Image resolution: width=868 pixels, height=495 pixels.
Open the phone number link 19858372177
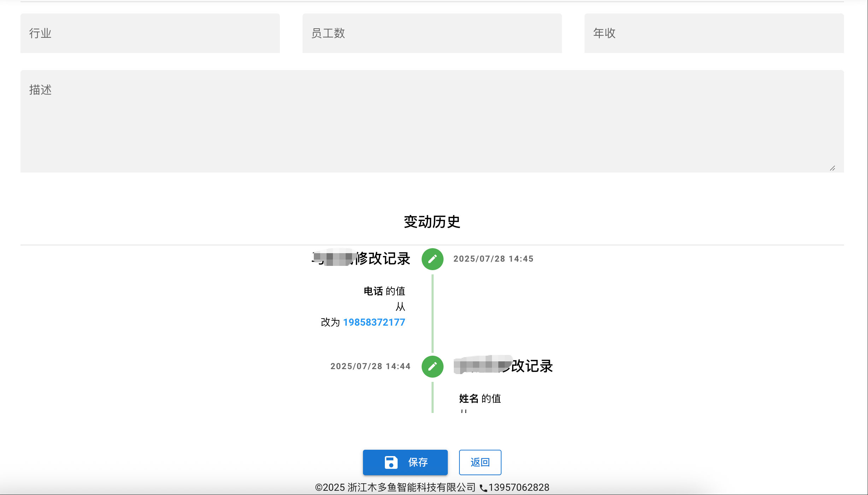(374, 322)
